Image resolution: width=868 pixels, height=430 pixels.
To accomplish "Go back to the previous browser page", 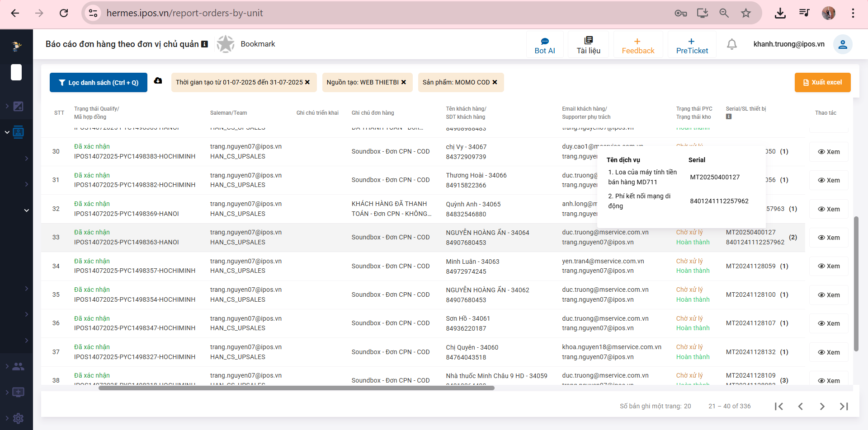I will (15, 13).
